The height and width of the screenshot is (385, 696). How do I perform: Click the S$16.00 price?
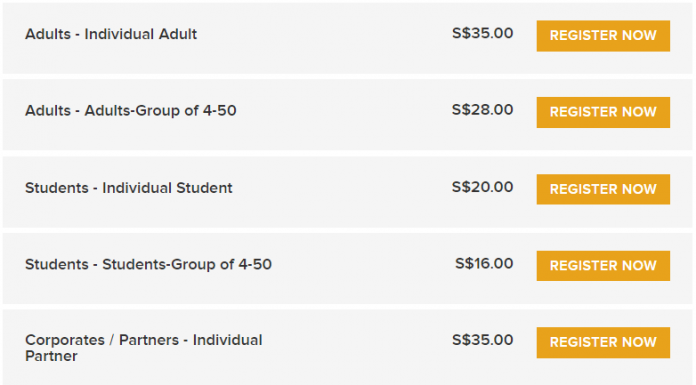(x=484, y=263)
